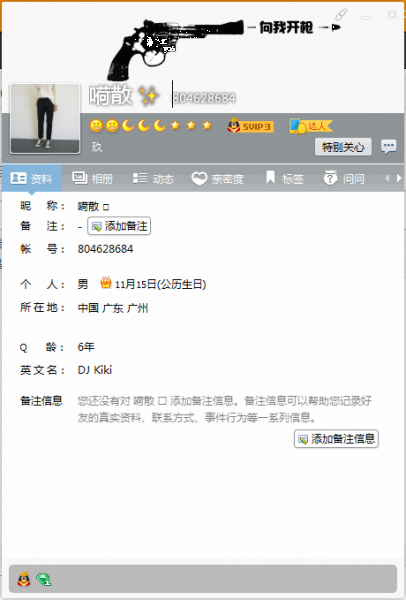
Task: Click the QQ age value 6年
Action: (x=86, y=347)
